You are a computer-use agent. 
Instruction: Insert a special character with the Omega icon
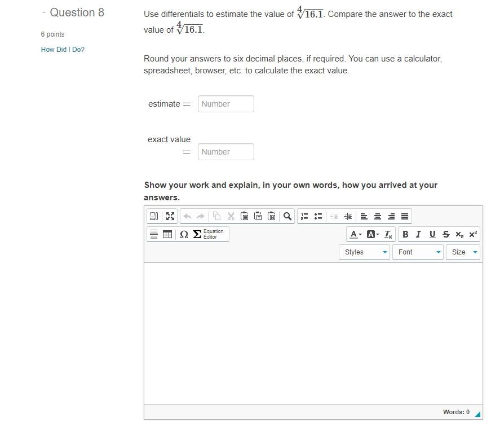click(x=183, y=234)
